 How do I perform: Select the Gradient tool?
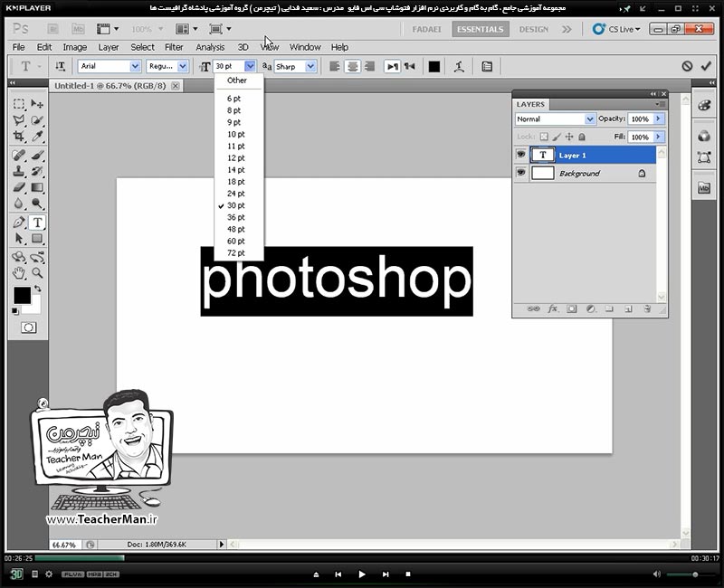click(x=37, y=187)
